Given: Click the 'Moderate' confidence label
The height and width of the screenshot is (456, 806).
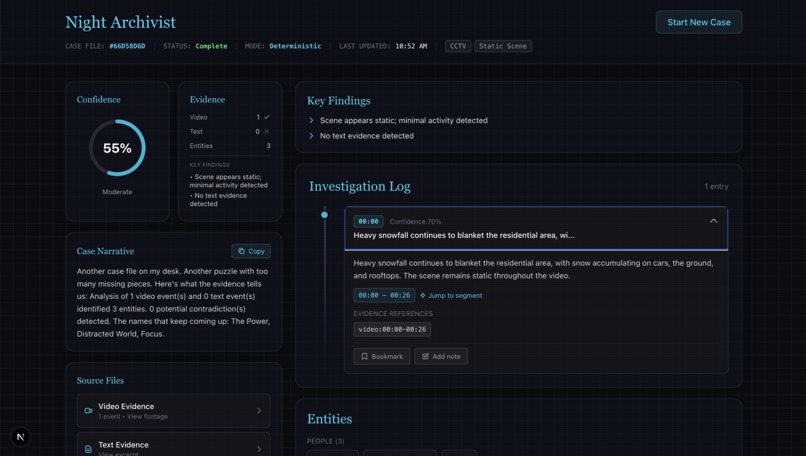Looking at the screenshot, I should pyautogui.click(x=117, y=192).
